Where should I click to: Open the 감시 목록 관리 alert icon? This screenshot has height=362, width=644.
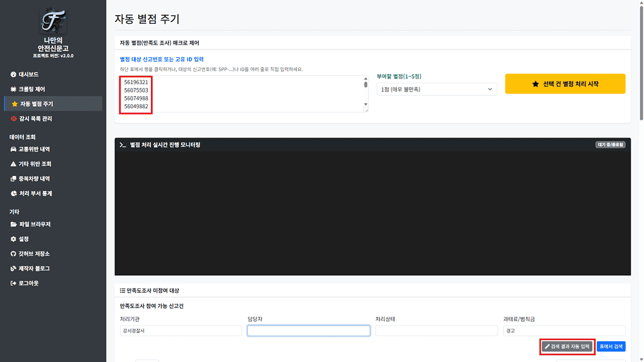pos(13,119)
